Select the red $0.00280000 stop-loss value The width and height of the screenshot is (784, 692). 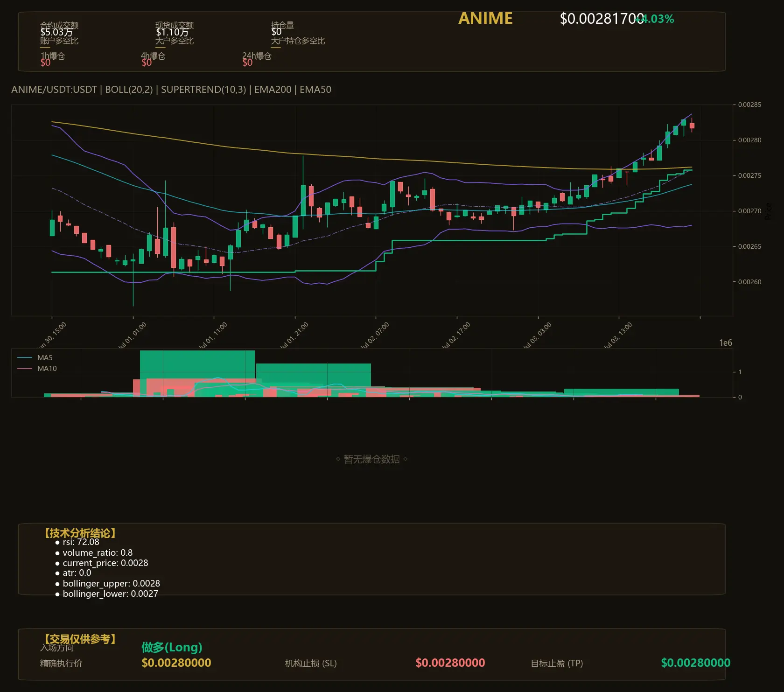pyautogui.click(x=450, y=663)
